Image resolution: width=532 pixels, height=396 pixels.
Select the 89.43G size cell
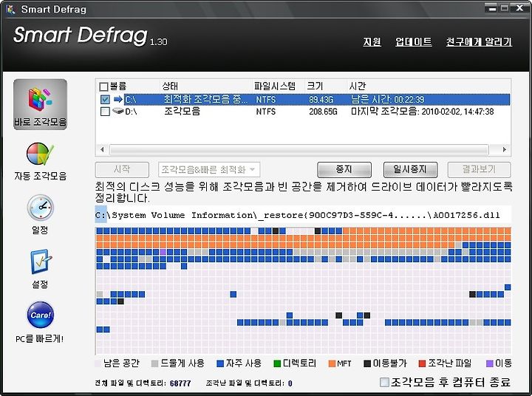[x=321, y=100]
